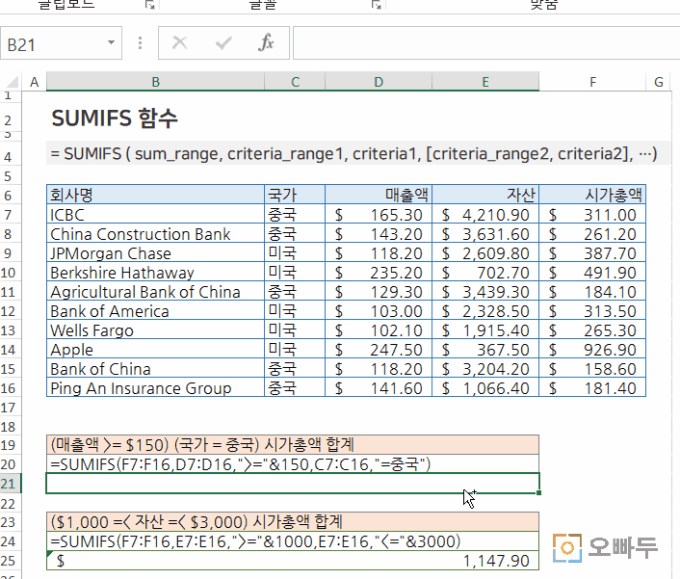This screenshot has width=680, height=579.
Task: Click the formula bar input area
Action: (486, 43)
